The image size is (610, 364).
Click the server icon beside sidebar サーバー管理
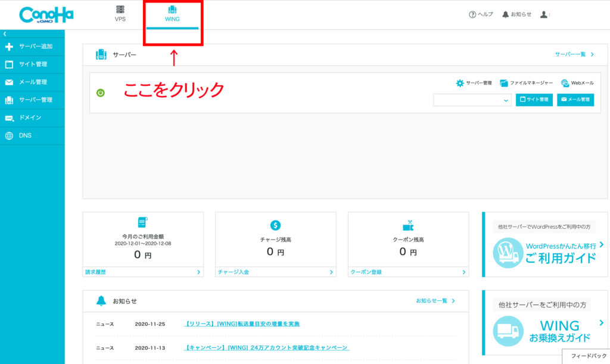click(x=9, y=100)
